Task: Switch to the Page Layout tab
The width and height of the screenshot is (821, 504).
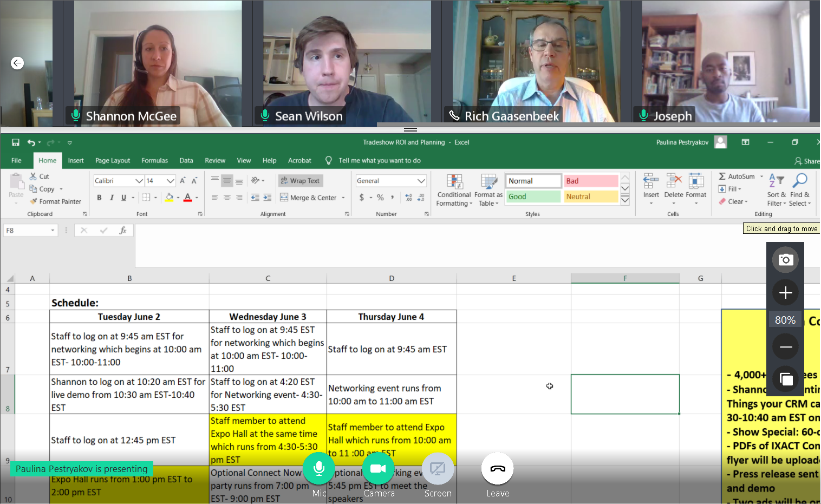Action: pos(113,161)
